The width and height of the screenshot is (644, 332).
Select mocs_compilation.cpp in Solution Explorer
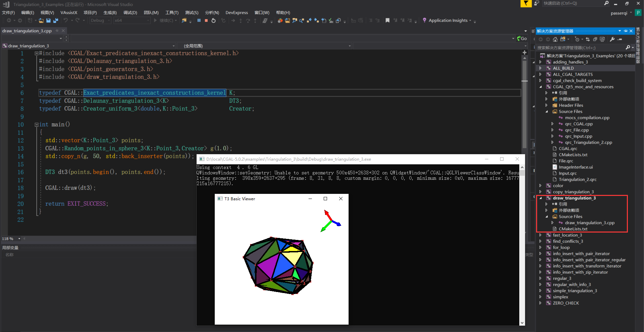click(x=587, y=118)
